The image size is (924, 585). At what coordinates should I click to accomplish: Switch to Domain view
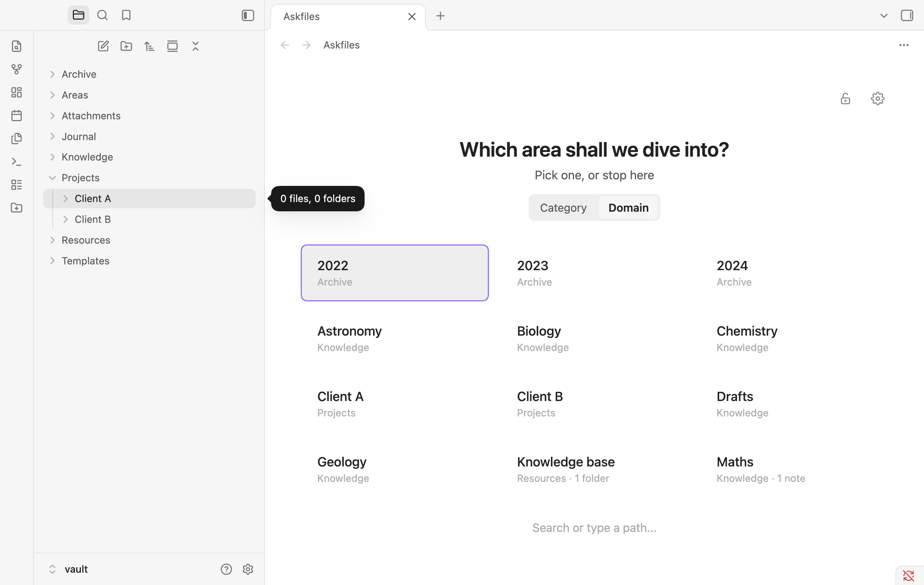[x=628, y=208]
